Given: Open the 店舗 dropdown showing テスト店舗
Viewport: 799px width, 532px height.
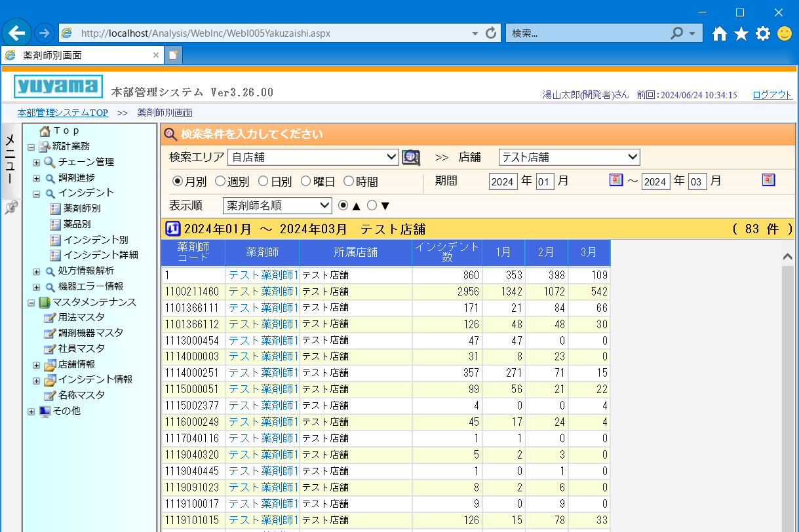Looking at the screenshot, I should click(570, 157).
